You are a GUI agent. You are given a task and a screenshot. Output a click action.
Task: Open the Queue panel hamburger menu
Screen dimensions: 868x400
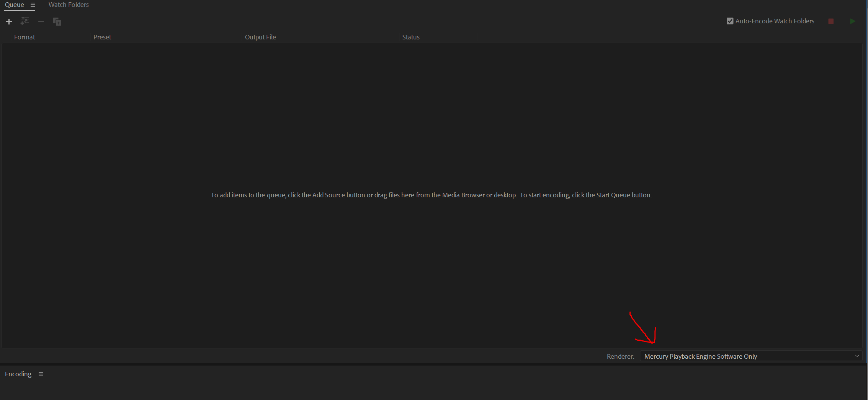click(x=33, y=5)
